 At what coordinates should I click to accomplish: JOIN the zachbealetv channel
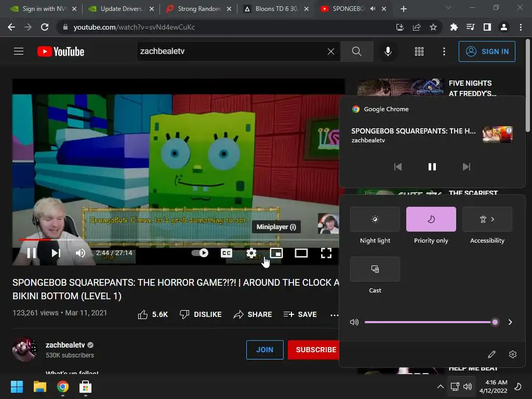264,350
